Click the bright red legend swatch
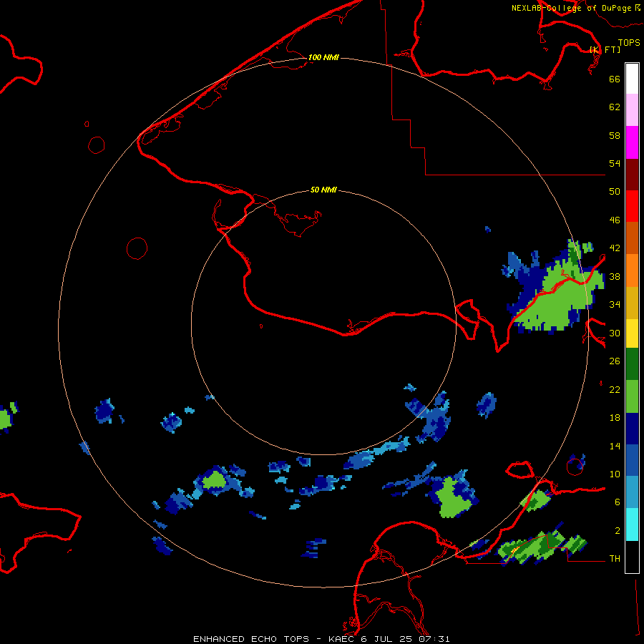Viewport: 644px width, 644px height. point(632,206)
